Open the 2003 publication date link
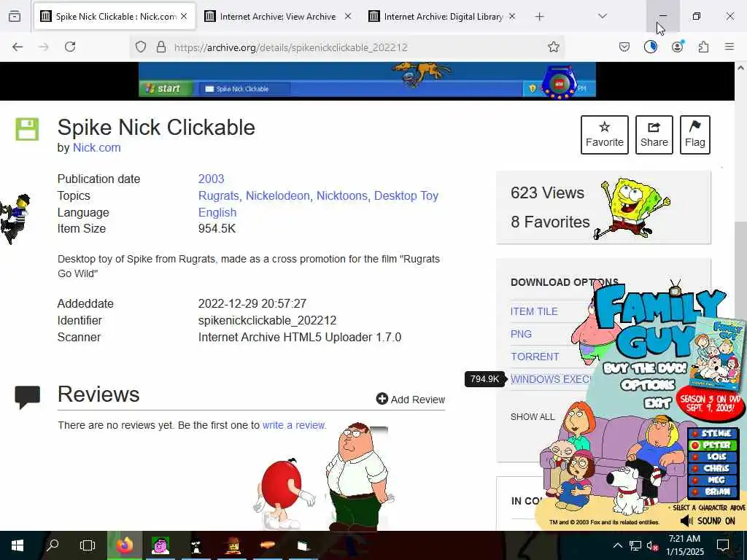The height and width of the screenshot is (560, 747). pos(211,179)
